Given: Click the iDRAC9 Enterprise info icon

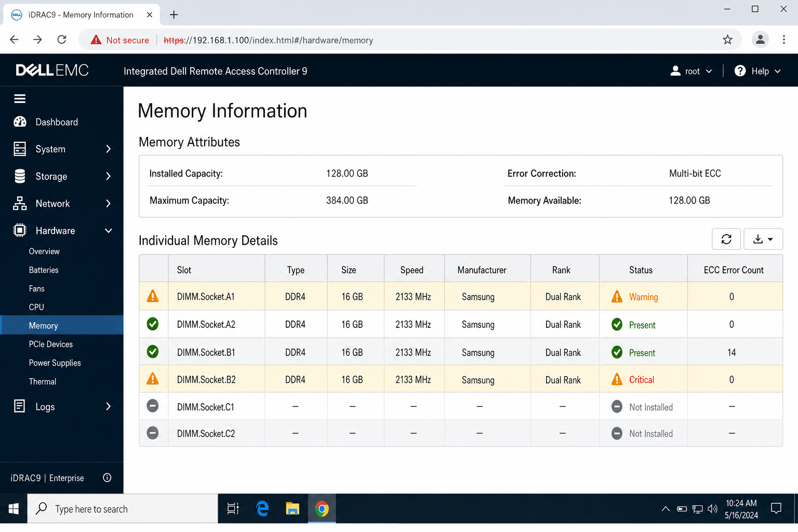Looking at the screenshot, I should pyautogui.click(x=107, y=477).
